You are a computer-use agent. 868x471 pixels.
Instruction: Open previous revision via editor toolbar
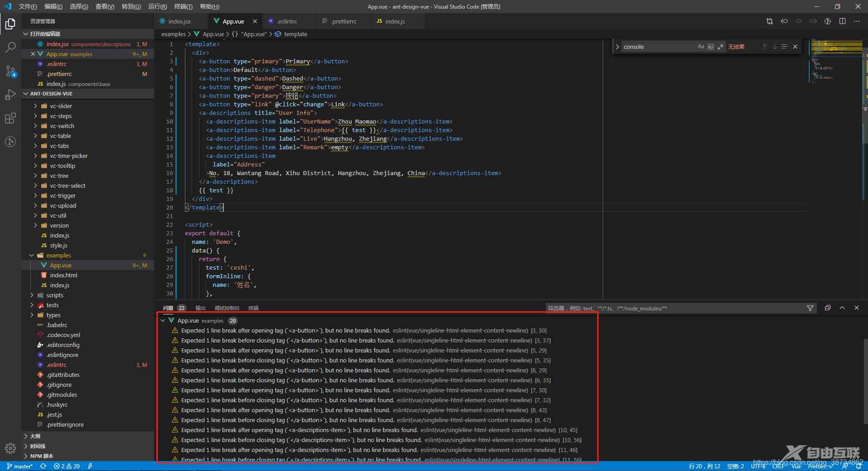point(784,21)
